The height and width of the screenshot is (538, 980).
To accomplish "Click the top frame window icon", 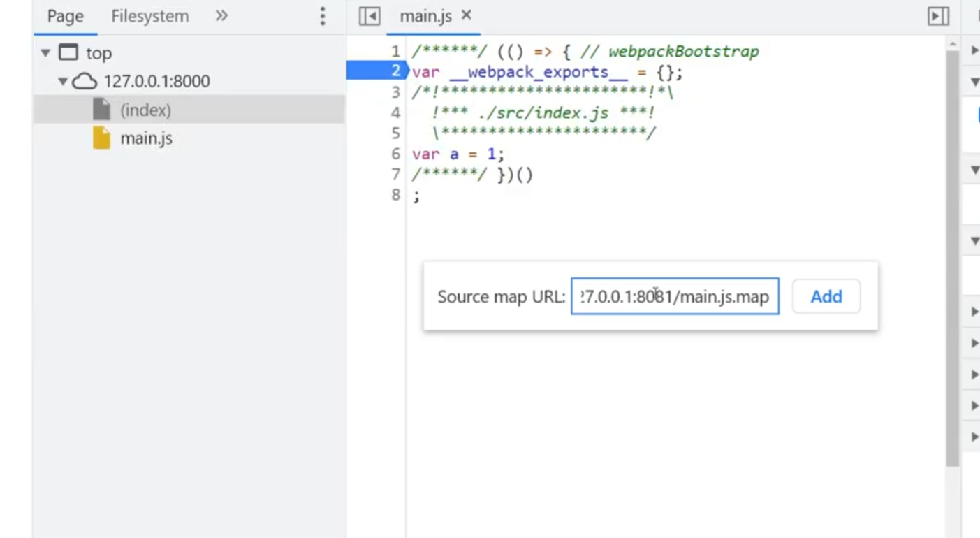I will pos(68,53).
